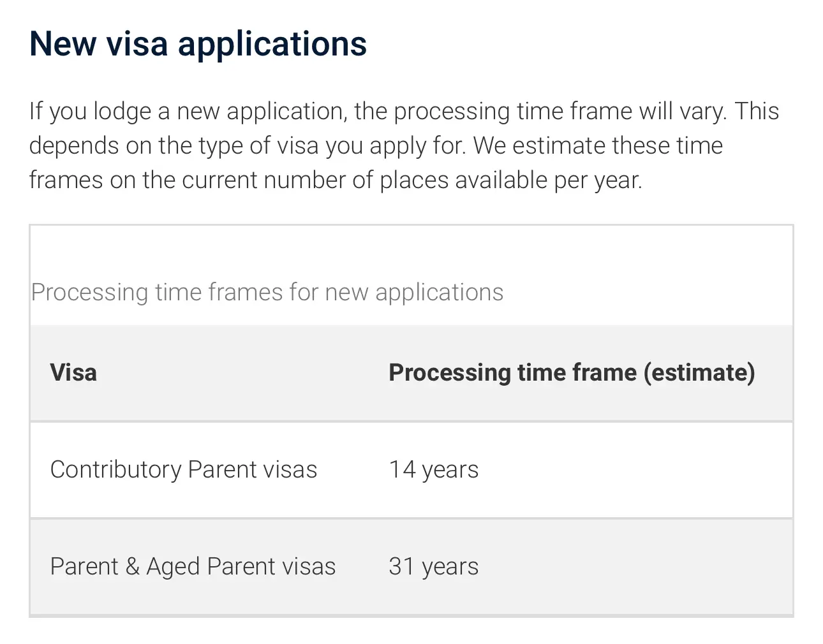Viewport: 823px width, 644px height.
Task: Click the table caption about processing time frames
Action: [267, 293]
